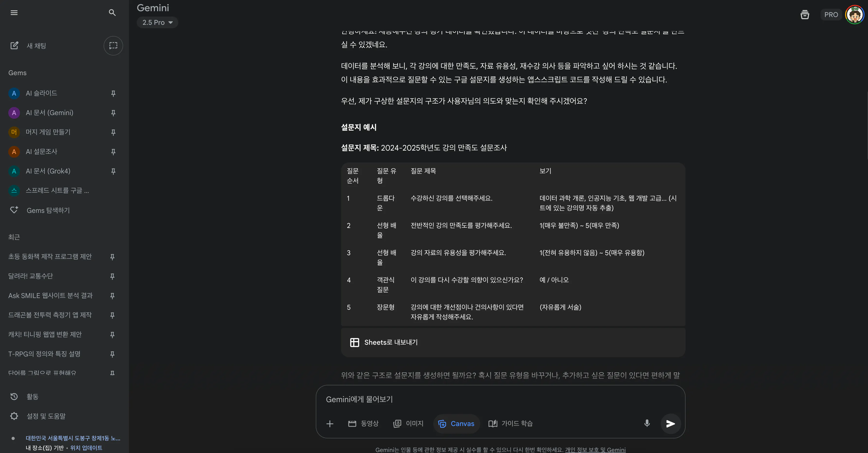Expand the 2.5 Pro model dropdown

[x=157, y=23]
